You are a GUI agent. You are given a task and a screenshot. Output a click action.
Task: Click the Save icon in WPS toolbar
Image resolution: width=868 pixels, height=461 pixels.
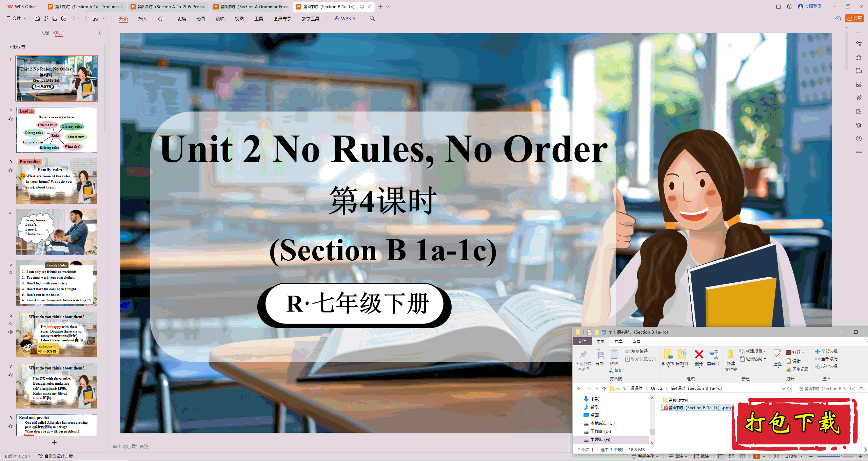tap(37, 19)
